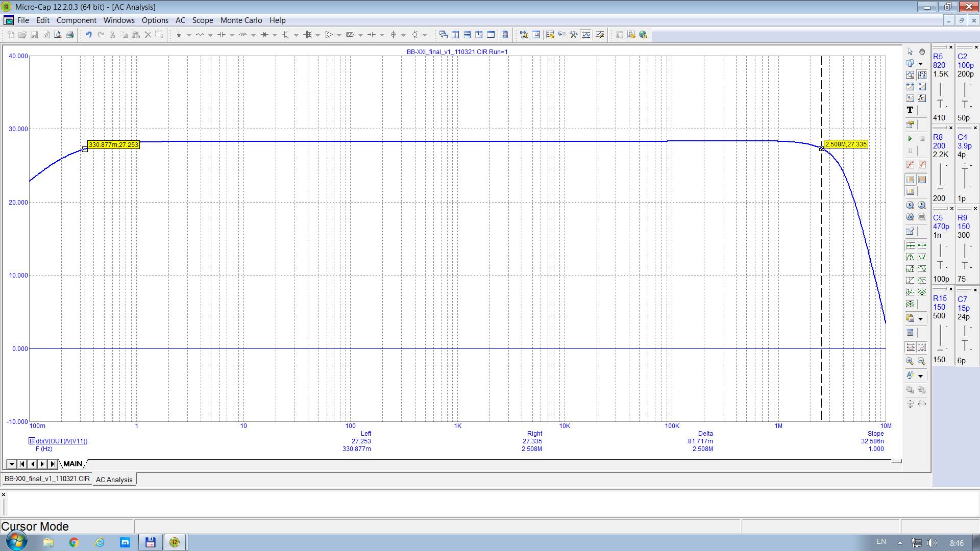Click the db(V(OUT)/V(V11)) expression link

[x=61, y=441]
